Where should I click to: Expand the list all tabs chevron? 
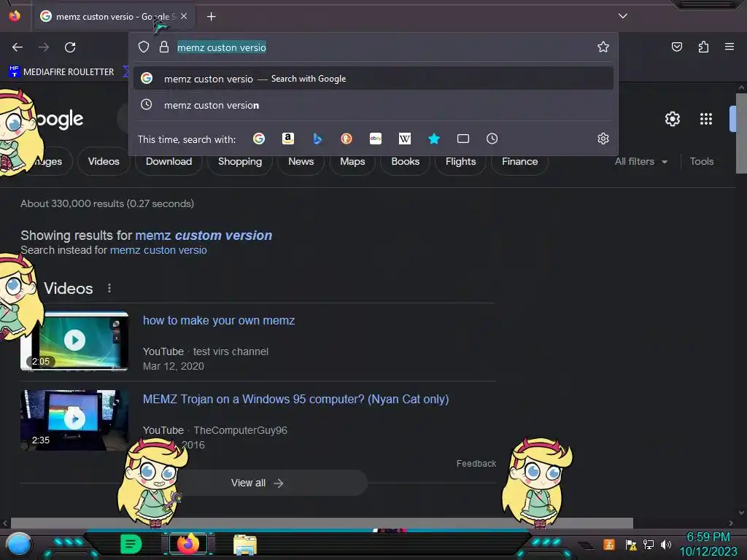623,16
